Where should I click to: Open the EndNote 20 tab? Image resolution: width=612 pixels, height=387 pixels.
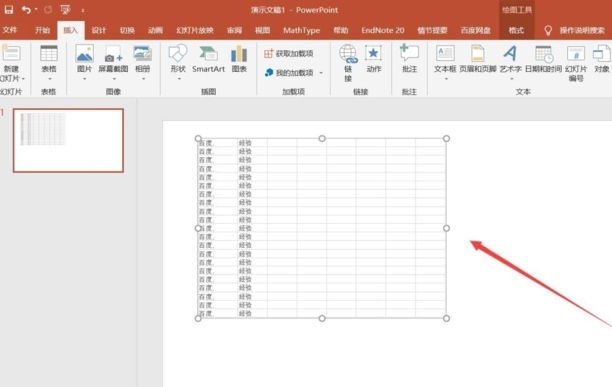coord(382,30)
